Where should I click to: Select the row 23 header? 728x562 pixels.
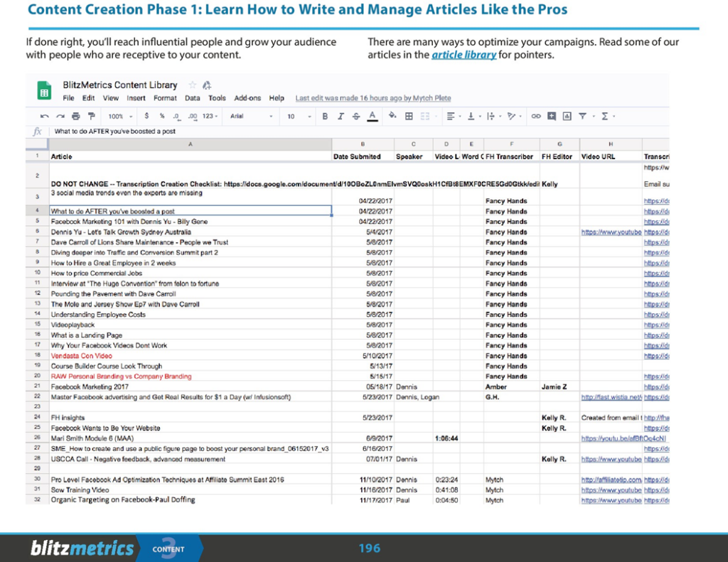(37, 406)
